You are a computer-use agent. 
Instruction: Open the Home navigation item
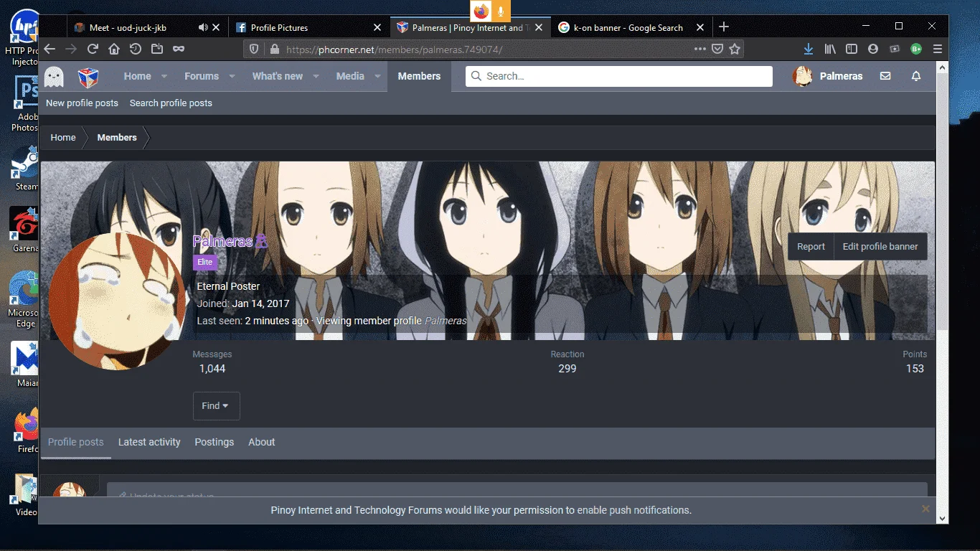(x=137, y=76)
